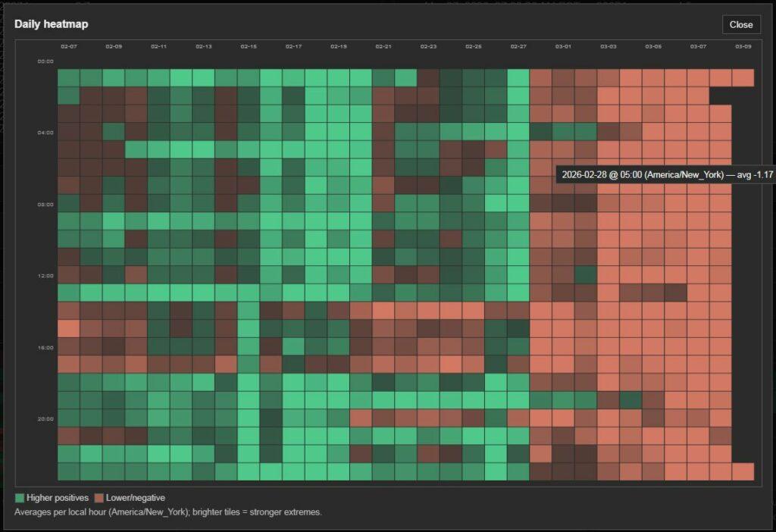
Task: Click the Close button
Action: click(740, 24)
